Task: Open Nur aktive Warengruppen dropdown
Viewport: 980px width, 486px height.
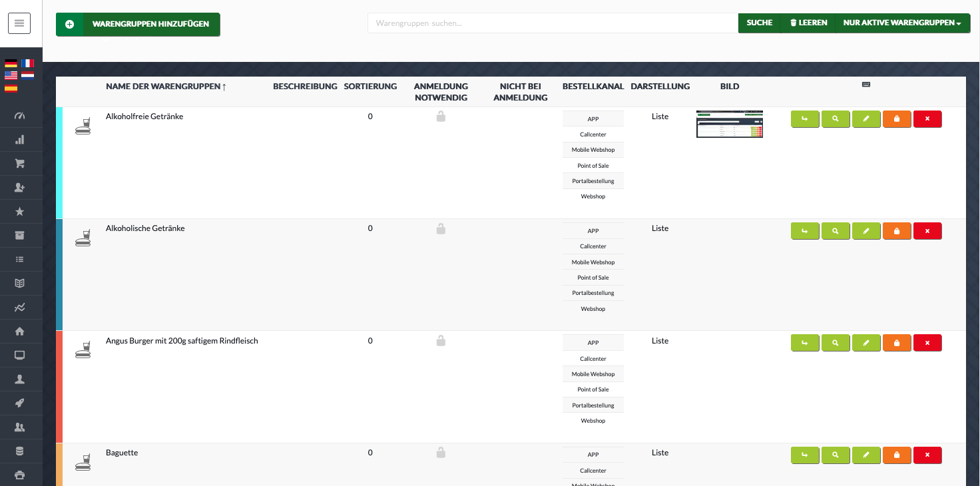Action: click(x=902, y=23)
